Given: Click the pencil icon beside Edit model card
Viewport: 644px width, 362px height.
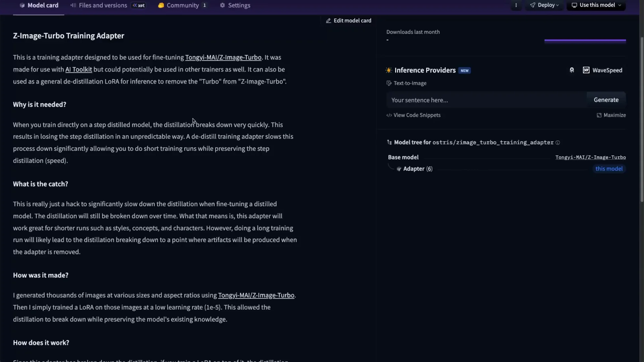Looking at the screenshot, I should (328, 21).
